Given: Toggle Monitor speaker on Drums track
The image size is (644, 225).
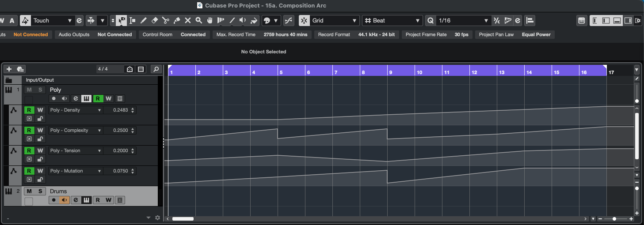Looking at the screenshot, I should (65, 200).
